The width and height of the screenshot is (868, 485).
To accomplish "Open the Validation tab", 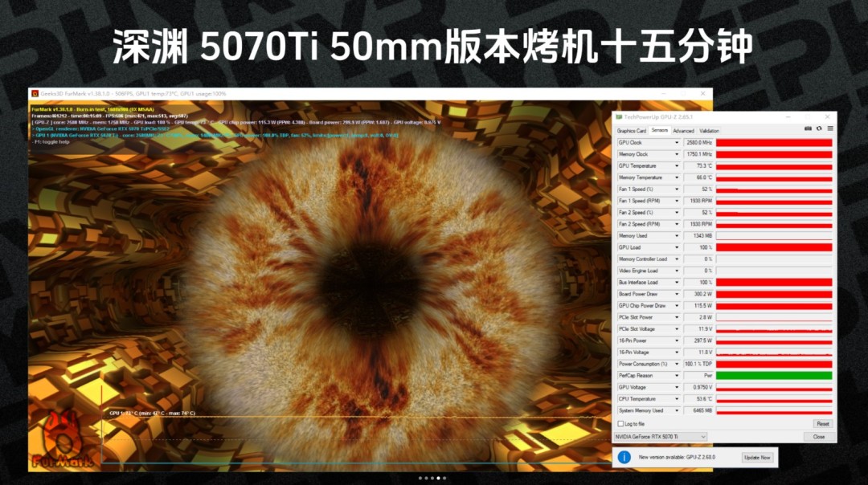I will (x=710, y=130).
